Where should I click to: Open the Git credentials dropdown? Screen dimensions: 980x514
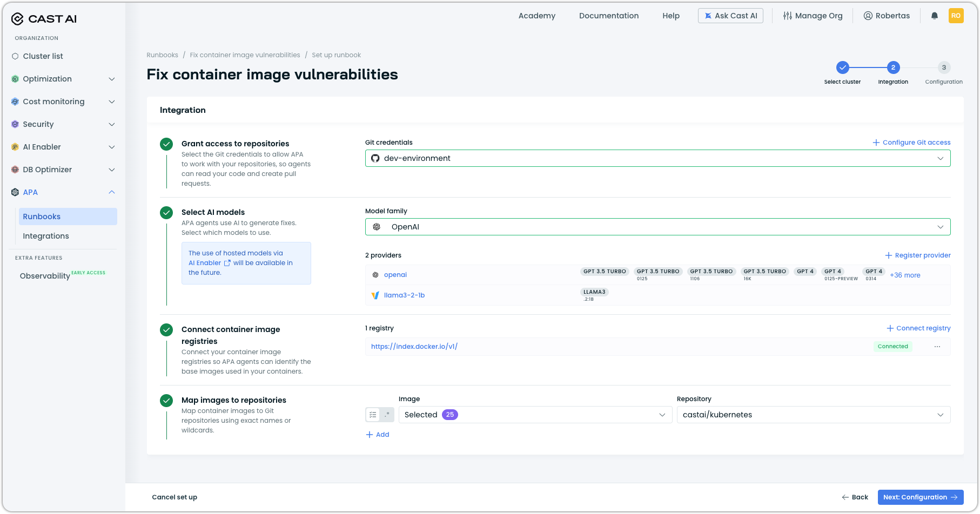657,158
